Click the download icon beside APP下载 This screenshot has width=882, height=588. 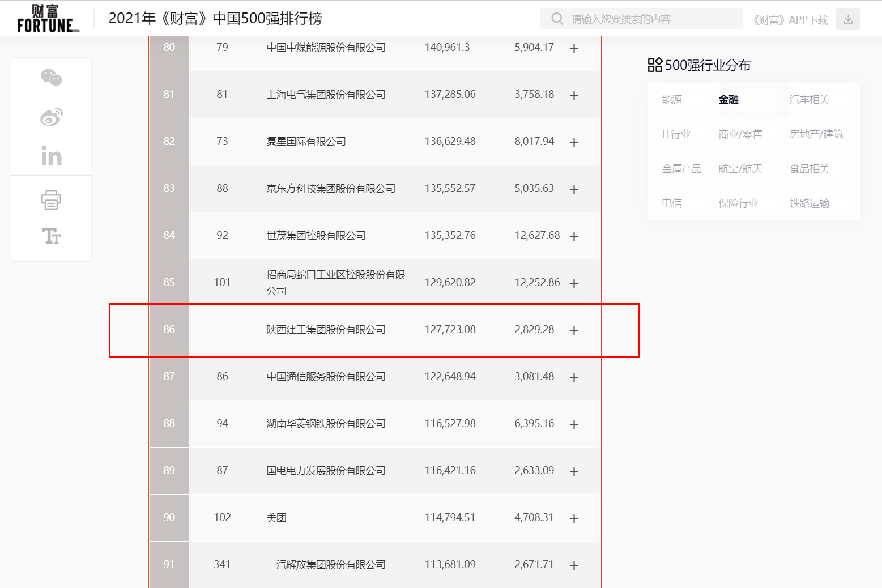848,19
